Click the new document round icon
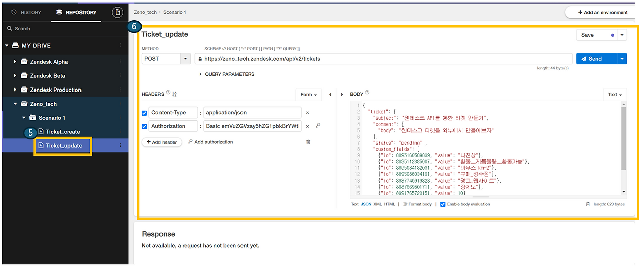This screenshot has width=644, height=266. [117, 12]
